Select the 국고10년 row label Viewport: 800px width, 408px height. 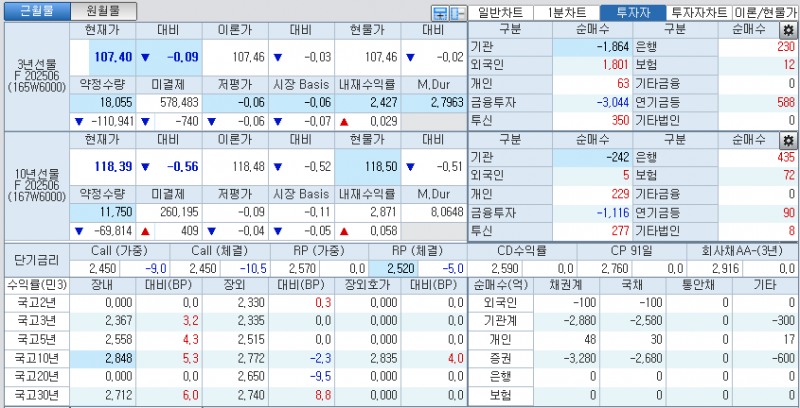37,358
